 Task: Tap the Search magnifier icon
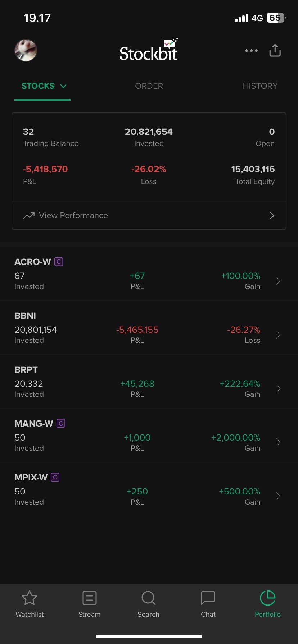point(148,598)
